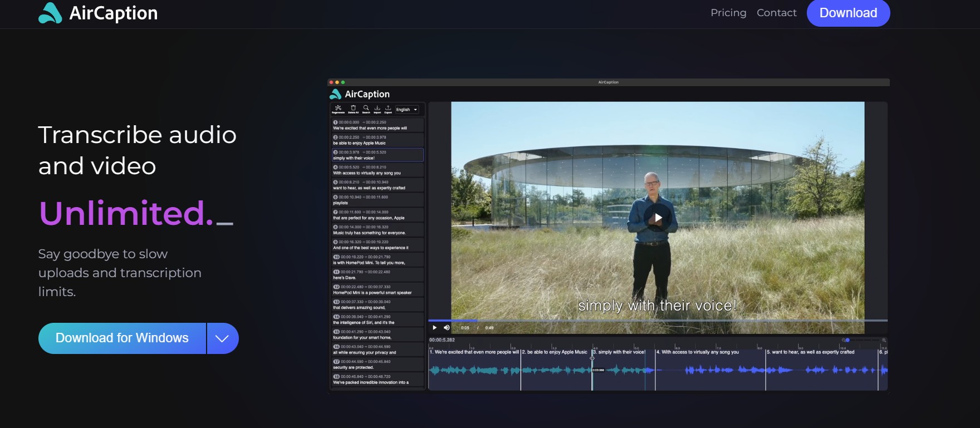Select caption 13 'that delivers amazing sound,'

tap(378, 304)
